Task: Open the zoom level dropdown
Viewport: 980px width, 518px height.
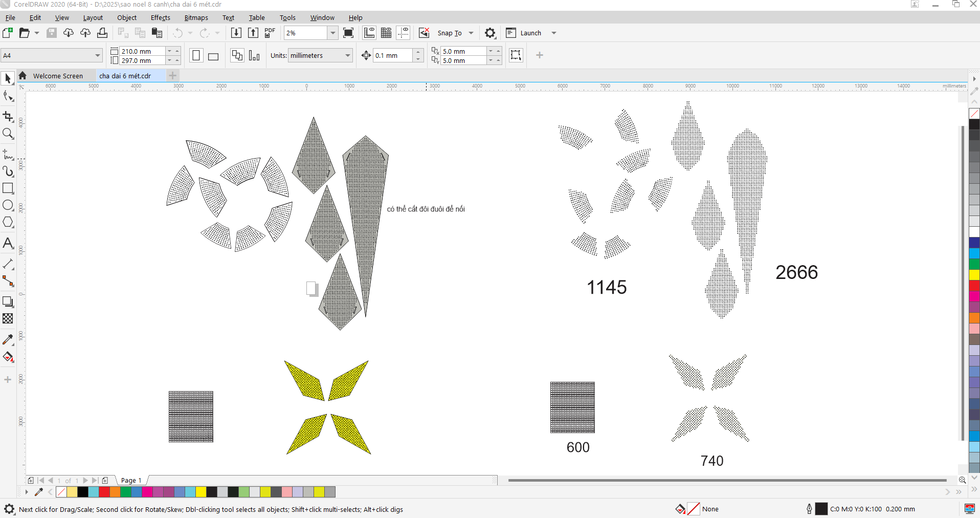Action: pos(333,33)
